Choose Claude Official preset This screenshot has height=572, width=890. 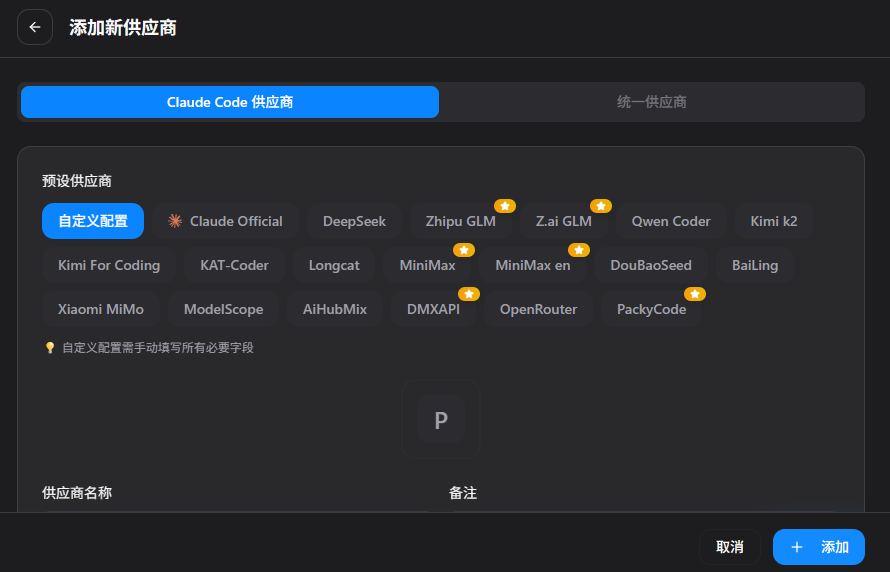point(225,221)
